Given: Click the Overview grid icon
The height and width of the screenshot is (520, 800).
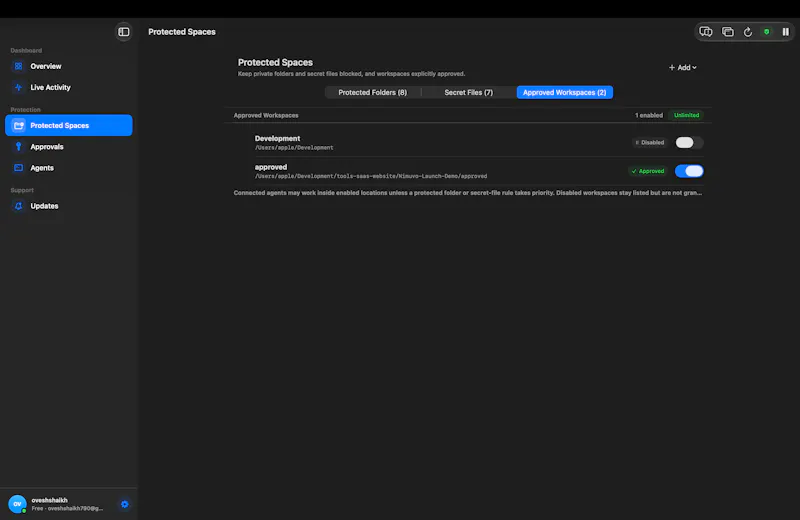Looking at the screenshot, I should tap(18, 66).
